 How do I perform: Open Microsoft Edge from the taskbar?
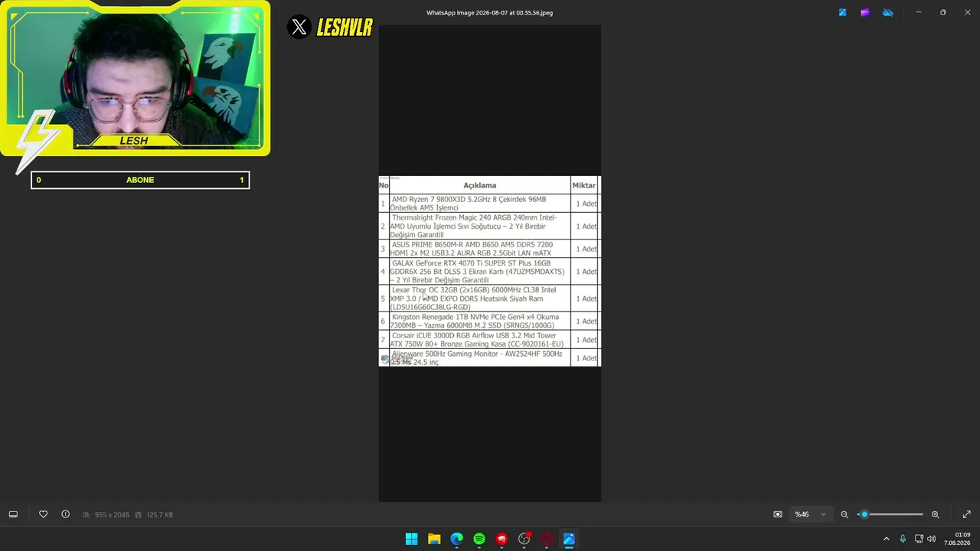pyautogui.click(x=456, y=539)
